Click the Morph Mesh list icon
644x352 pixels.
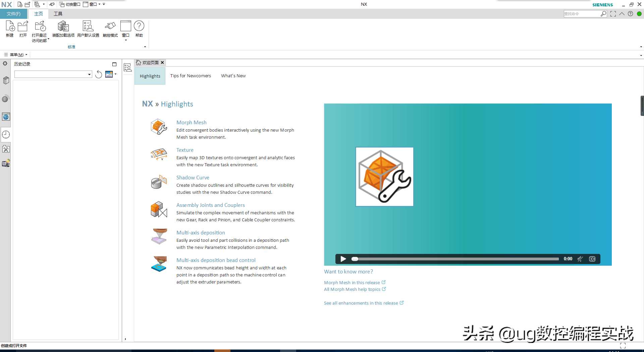tap(159, 127)
